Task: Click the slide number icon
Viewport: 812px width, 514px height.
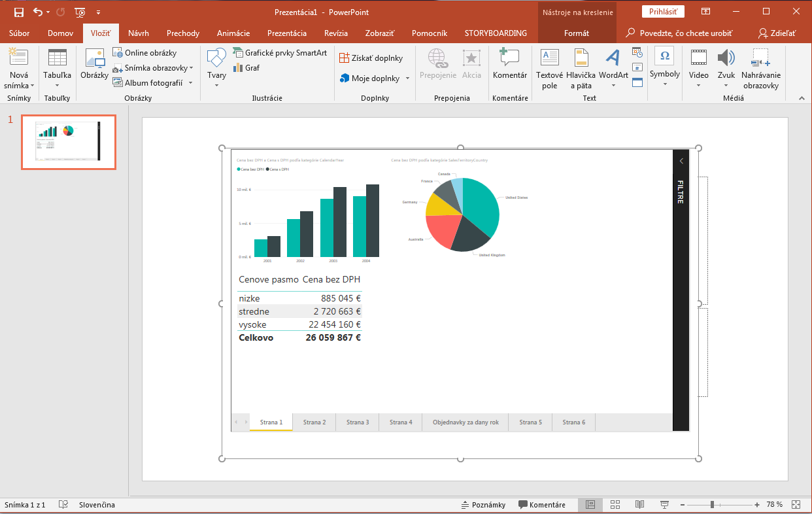Action: tap(637, 67)
